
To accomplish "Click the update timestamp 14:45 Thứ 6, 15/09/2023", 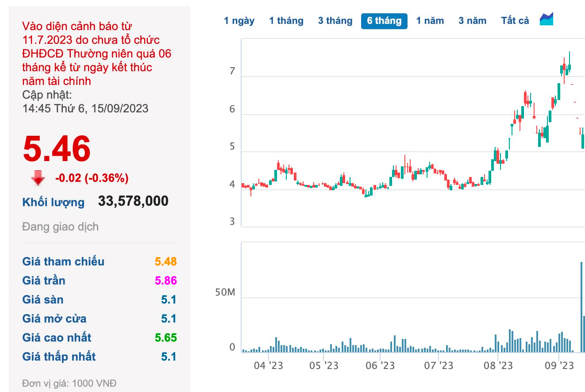I will (85, 108).
